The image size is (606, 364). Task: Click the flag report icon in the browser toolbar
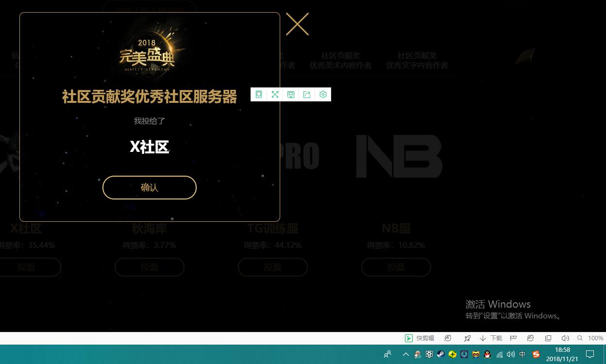[513, 338]
